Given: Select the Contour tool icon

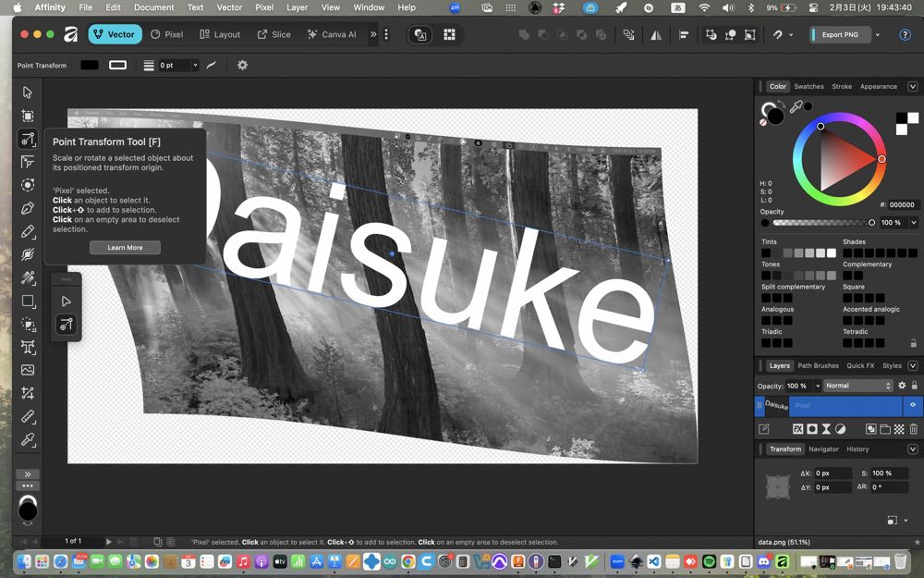Looking at the screenshot, I should [28, 185].
